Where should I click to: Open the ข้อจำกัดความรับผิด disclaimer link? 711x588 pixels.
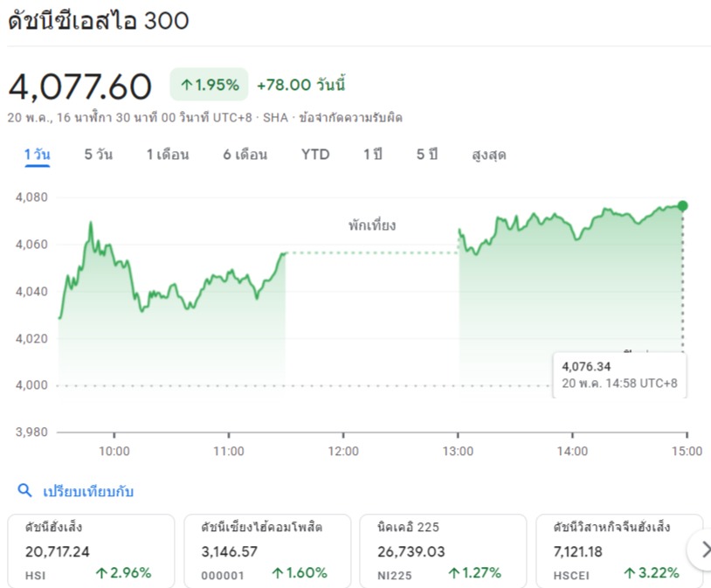point(350,117)
